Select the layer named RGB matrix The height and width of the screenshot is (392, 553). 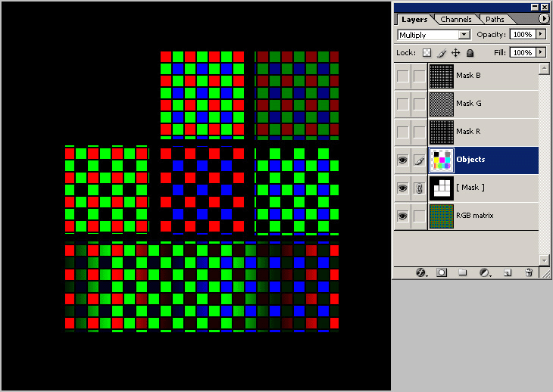(x=475, y=215)
